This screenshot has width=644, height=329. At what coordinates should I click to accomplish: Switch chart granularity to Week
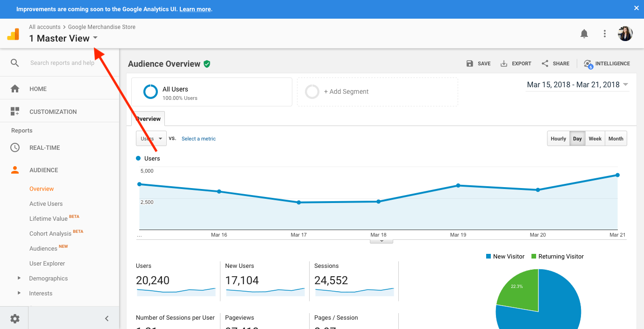click(595, 139)
